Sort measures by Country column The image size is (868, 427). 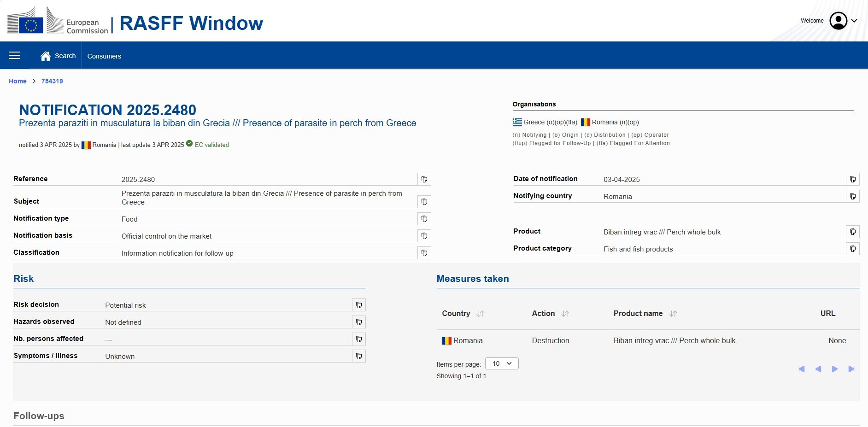(x=481, y=314)
